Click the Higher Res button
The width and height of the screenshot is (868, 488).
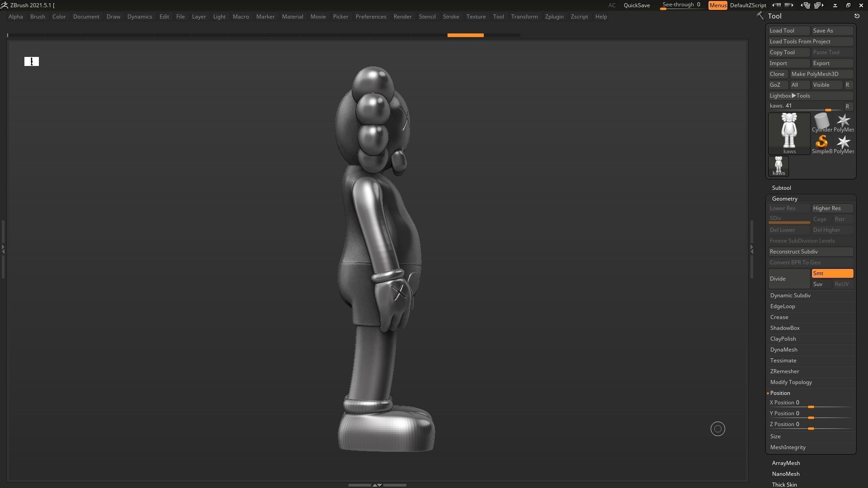point(832,208)
